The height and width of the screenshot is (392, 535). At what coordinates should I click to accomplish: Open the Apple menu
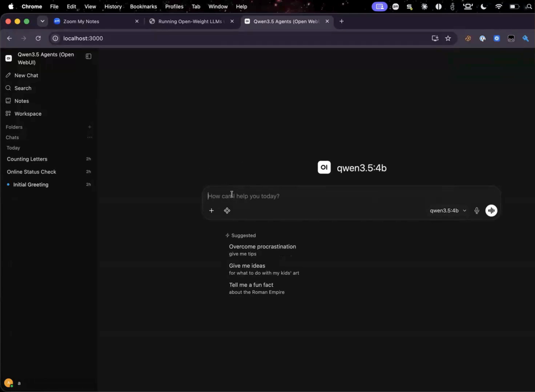[x=11, y=6]
